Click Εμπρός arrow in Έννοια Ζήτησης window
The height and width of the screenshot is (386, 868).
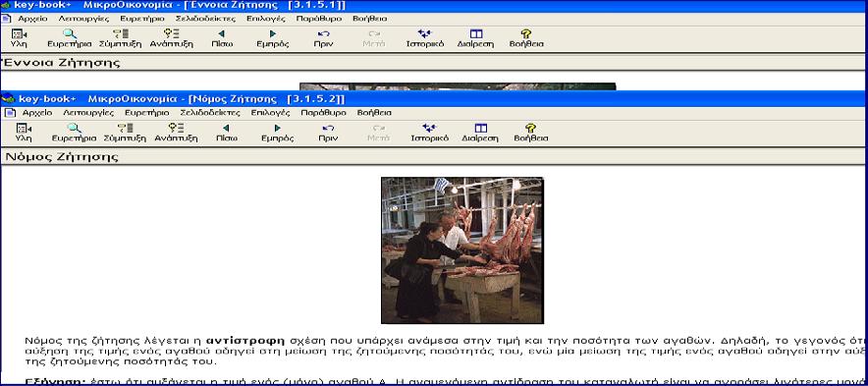[x=273, y=38]
